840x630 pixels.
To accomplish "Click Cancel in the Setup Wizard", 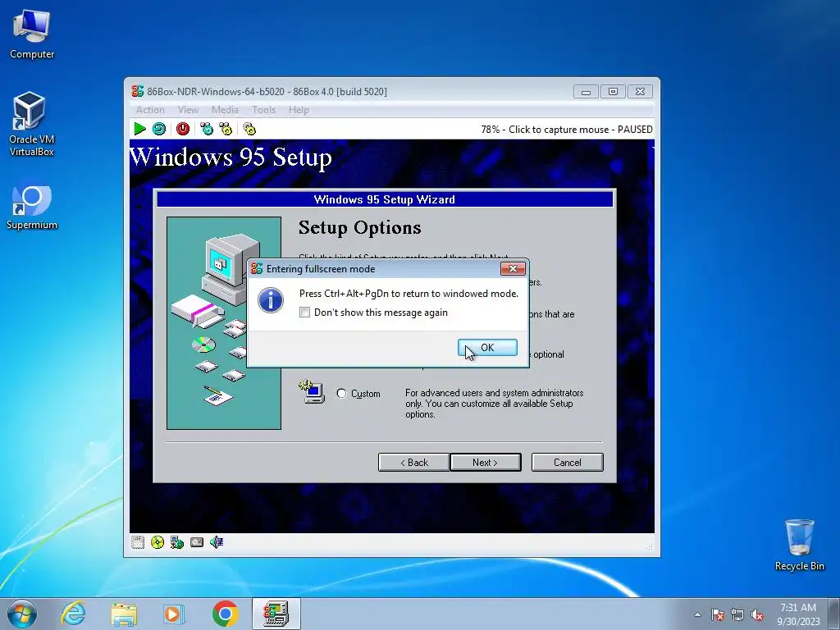I will pos(568,463).
